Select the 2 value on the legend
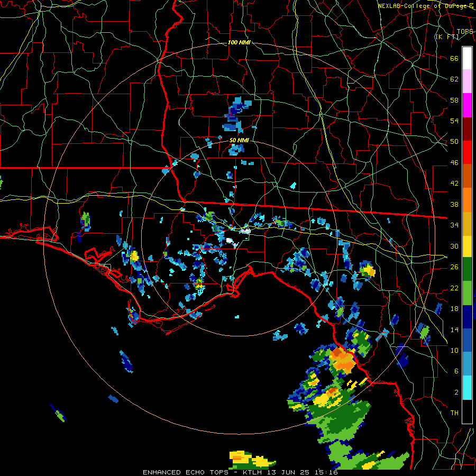The width and height of the screenshot is (476, 476). click(x=456, y=392)
